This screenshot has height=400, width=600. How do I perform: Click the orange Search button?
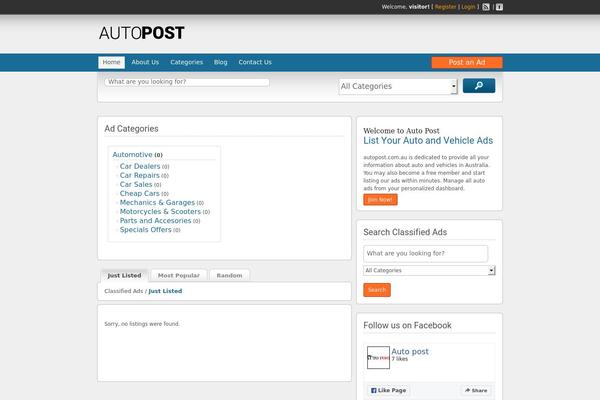coord(377,290)
